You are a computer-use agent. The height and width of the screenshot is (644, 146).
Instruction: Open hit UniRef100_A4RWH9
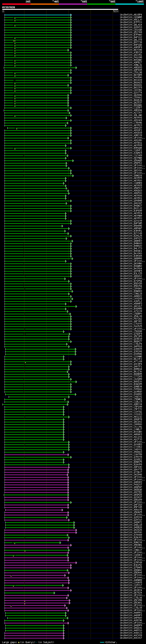point(131,580)
